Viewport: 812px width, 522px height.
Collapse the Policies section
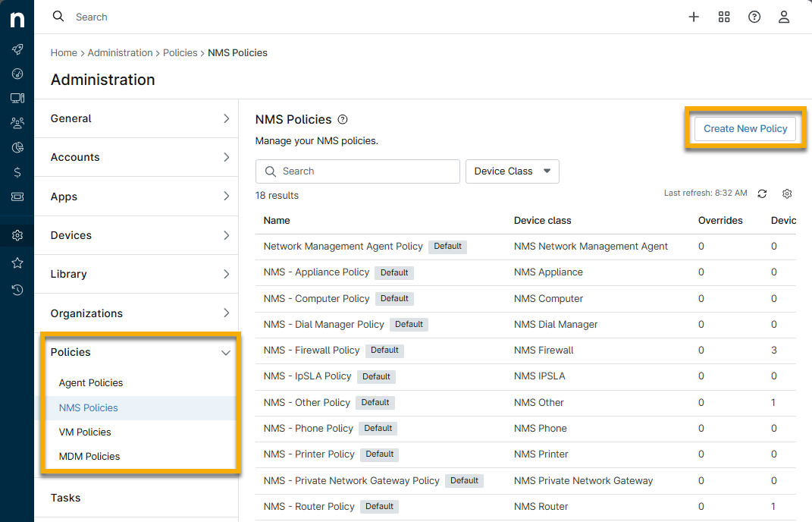point(225,353)
